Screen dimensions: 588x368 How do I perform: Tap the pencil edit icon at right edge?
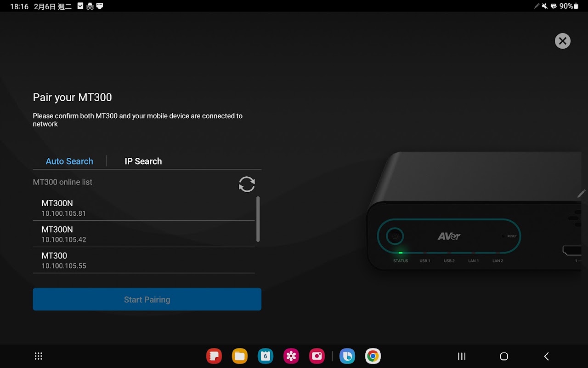(x=582, y=193)
